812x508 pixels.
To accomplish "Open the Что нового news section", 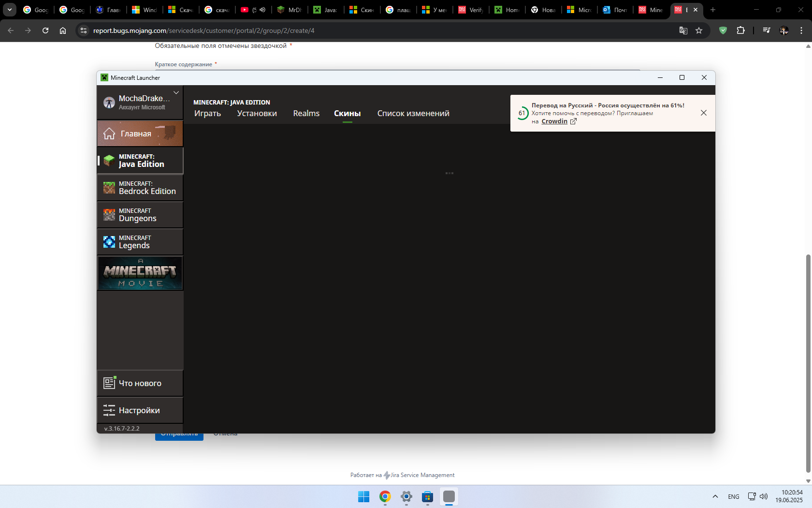I will (x=140, y=383).
